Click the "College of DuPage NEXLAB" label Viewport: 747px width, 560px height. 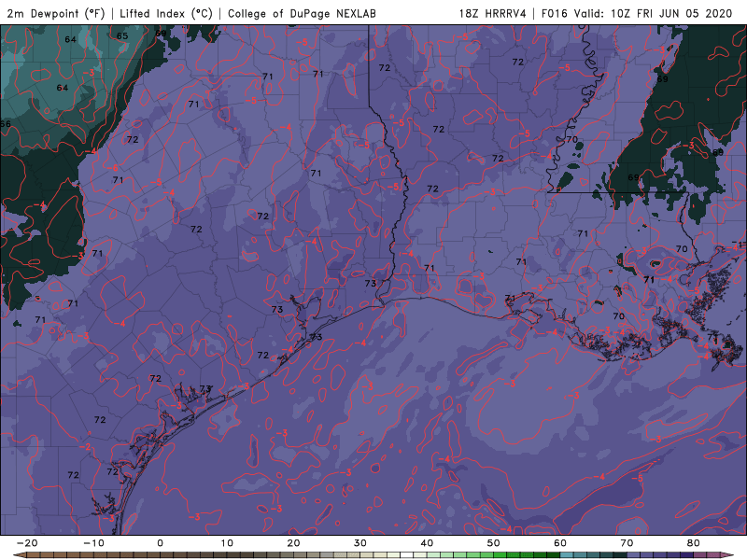tap(302, 14)
